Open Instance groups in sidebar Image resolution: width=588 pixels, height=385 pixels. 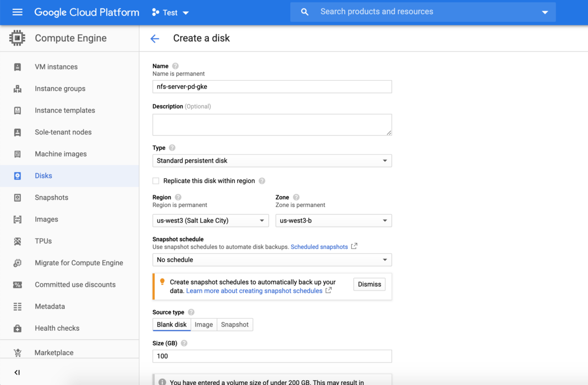[60, 89]
